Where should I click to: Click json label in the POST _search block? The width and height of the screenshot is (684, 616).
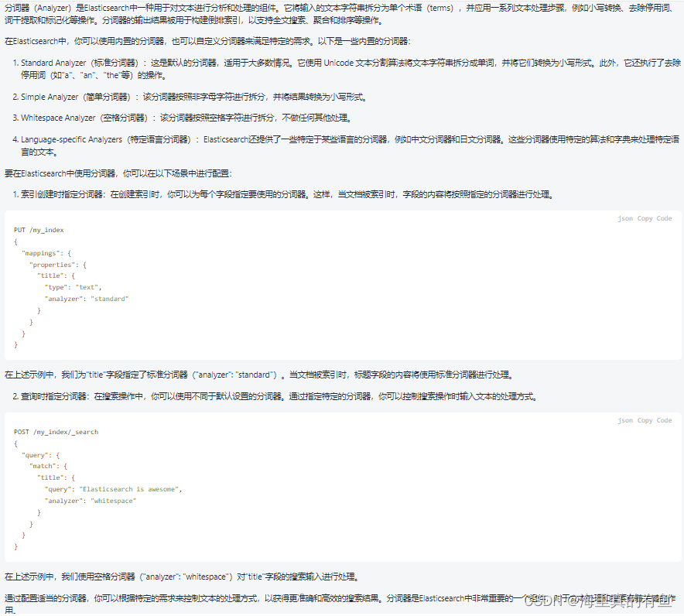point(625,420)
